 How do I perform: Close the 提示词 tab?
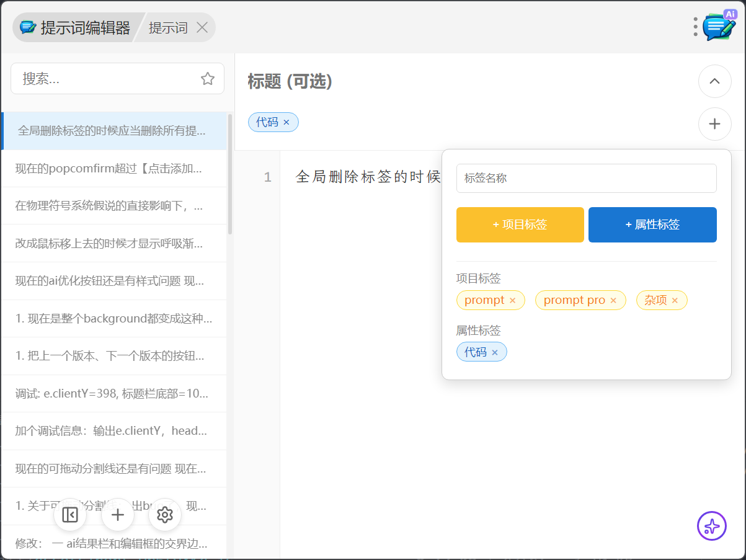tap(202, 27)
